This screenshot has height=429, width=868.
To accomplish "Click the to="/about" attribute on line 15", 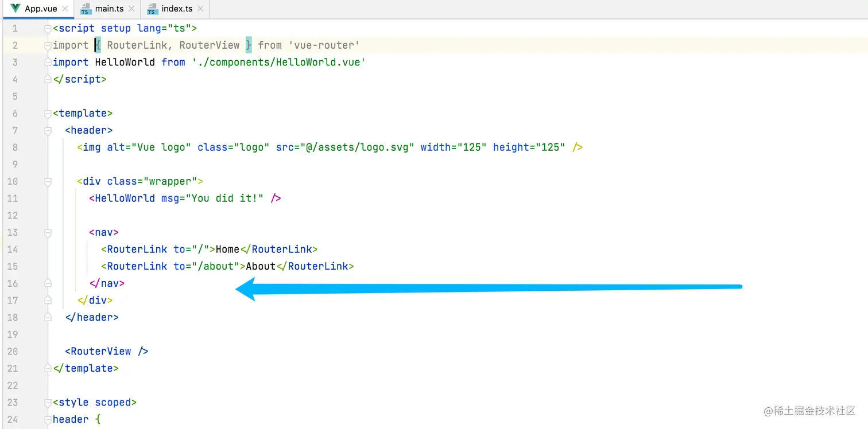I will tap(206, 266).
